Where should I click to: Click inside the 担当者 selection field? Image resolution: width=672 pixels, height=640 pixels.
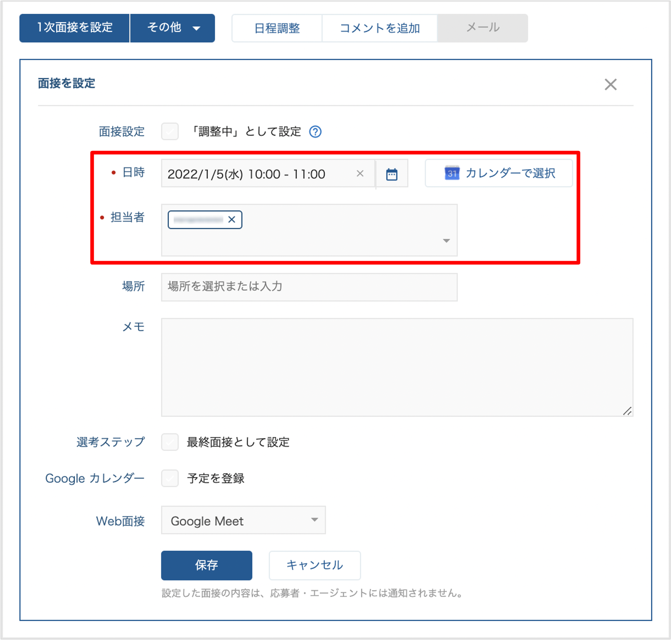point(309,230)
